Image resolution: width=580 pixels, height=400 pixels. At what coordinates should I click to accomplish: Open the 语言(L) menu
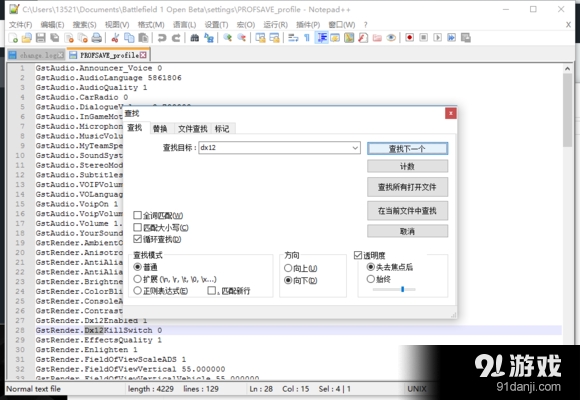[184, 25]
